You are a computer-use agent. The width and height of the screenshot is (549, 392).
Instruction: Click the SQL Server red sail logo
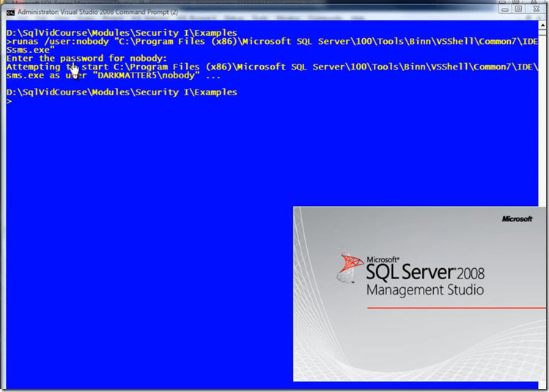pos(350,267)
